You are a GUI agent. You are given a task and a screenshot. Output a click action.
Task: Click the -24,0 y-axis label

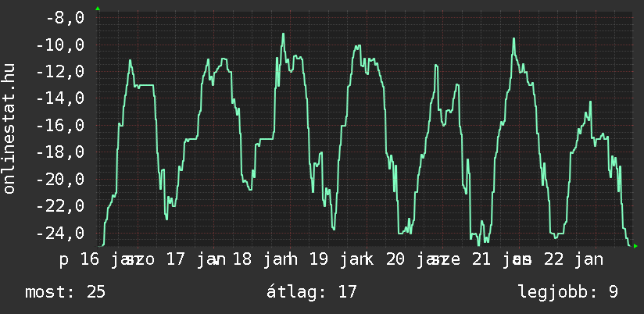pyautogui.click(x=59, y=234)
